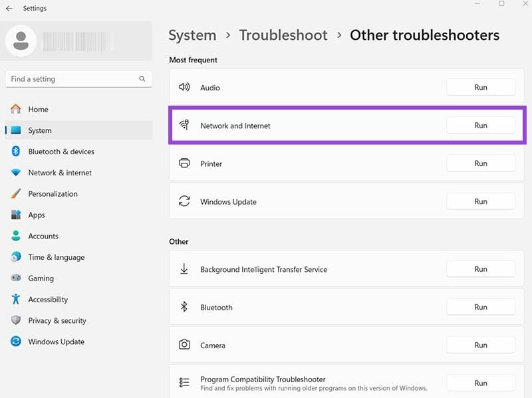Viewport: 532px width, 398px height.
Task: Open Windows Update in sidebar
Action: 78,342
